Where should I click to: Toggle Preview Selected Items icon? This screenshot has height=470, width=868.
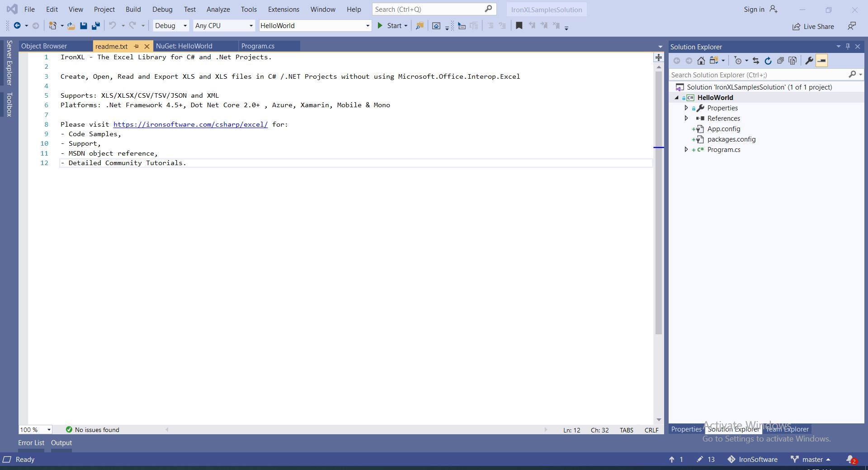tap(822, 61)
